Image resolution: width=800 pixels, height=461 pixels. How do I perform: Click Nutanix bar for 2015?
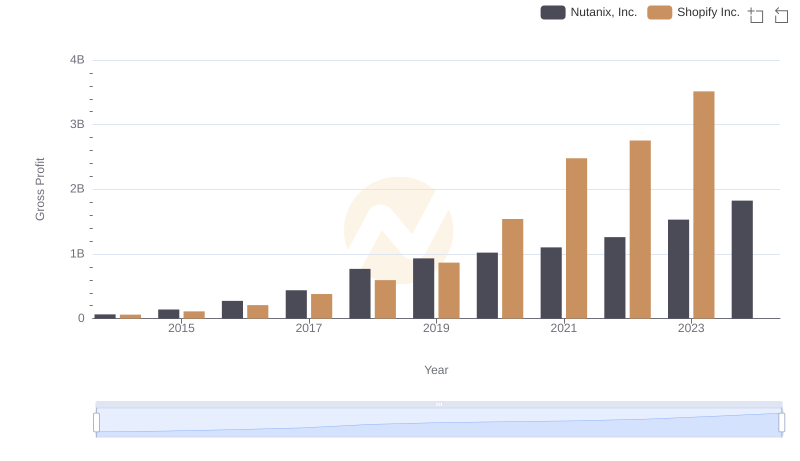(x=169, y=314)
